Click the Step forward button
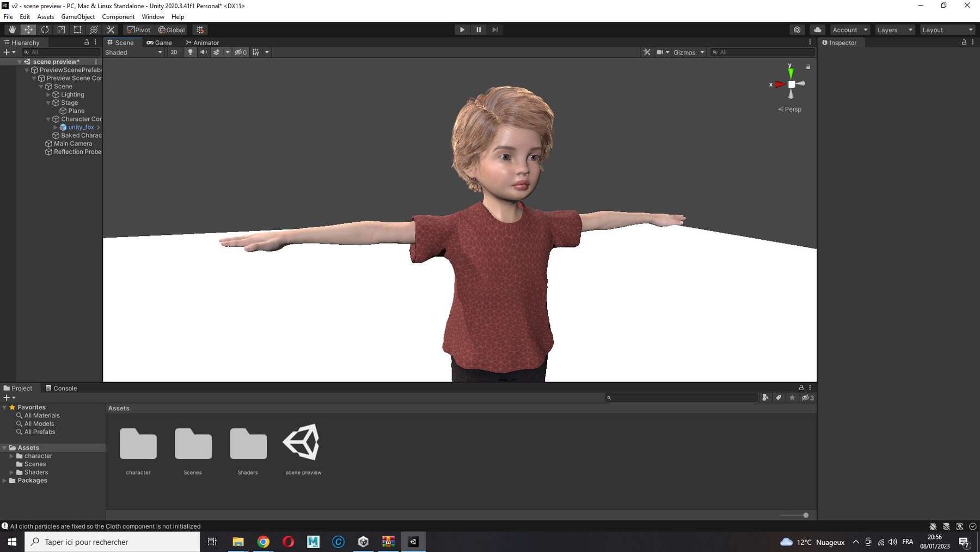 click(494, 29)
